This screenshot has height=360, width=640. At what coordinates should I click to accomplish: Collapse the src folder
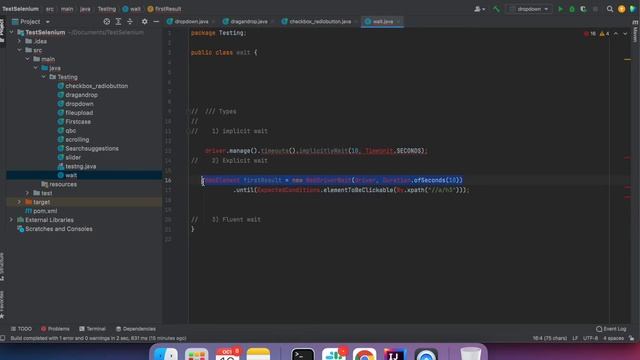(x=19, y=50)
